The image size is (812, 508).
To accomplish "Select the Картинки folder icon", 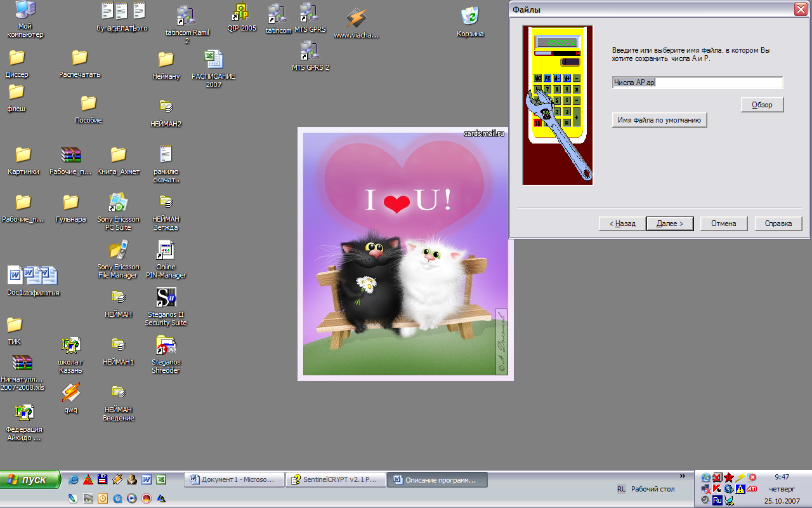I will pos(23,161).
